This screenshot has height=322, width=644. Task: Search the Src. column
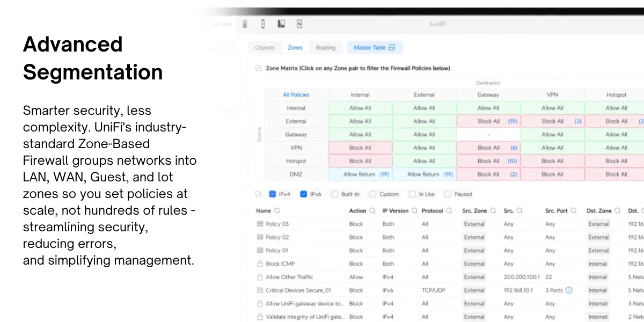tap(519, 211)
